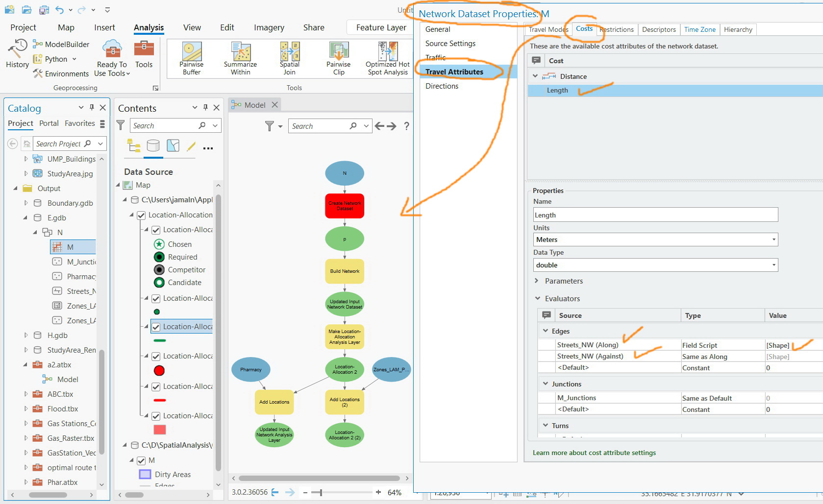Open the Data Type dropdown showing double
The width and height of the screenshot is (823, 504).
655,265
